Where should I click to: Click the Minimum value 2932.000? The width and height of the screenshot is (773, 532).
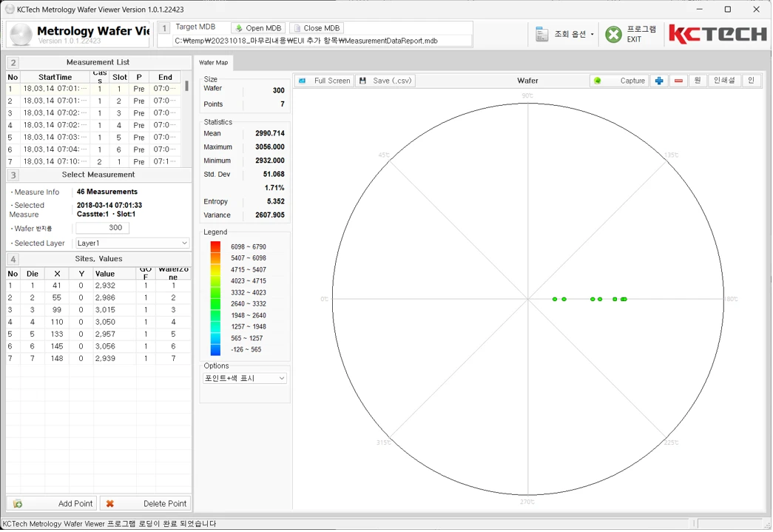[270, 161]
